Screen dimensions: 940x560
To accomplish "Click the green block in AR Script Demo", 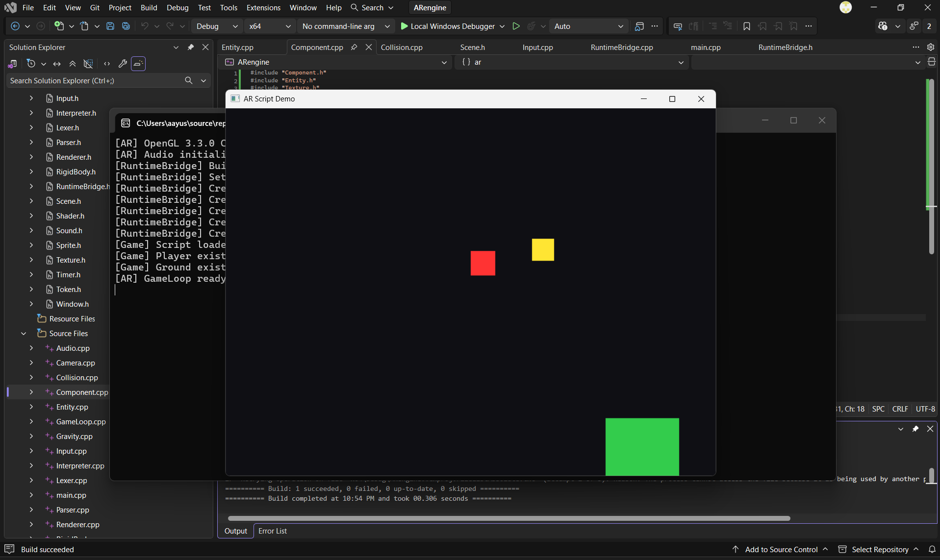I will [x=642, y=447].
